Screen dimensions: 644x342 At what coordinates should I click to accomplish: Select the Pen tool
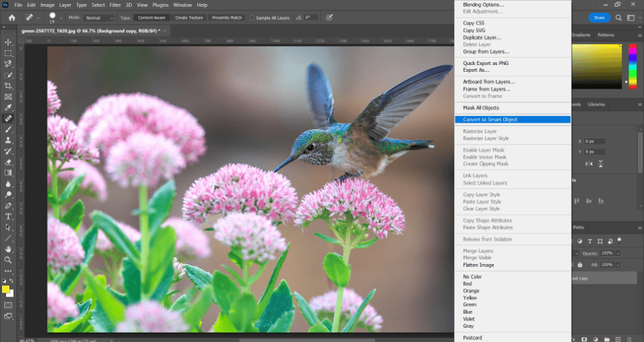[8, 205]
